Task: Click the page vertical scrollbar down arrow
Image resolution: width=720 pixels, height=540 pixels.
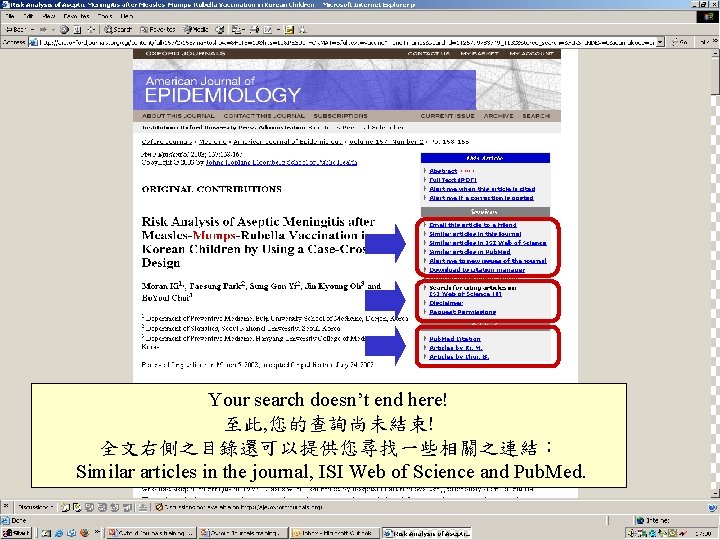Action: click(x=715, y=494)
